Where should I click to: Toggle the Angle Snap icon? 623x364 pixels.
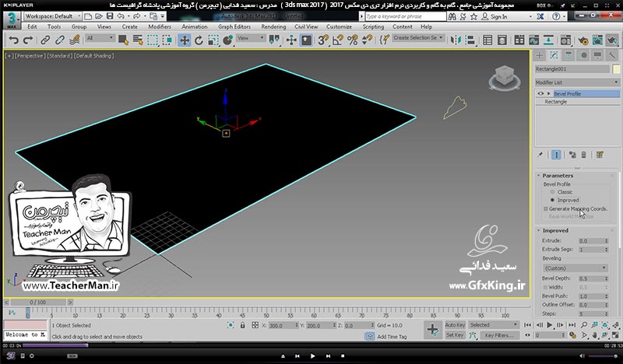[x=338, y=40]
